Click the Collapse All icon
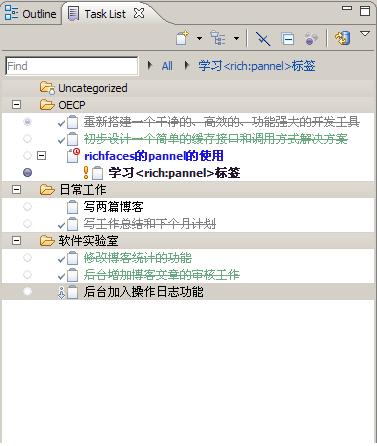The height and width of the screenshot is (446, 377). coord(288,39)
